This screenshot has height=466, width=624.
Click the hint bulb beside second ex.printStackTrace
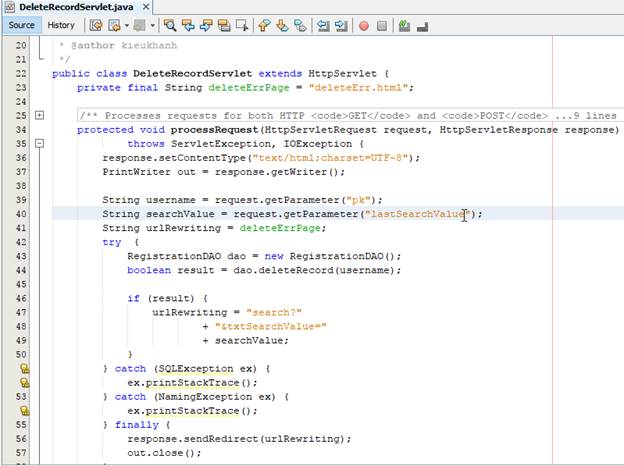pos(24,410)
